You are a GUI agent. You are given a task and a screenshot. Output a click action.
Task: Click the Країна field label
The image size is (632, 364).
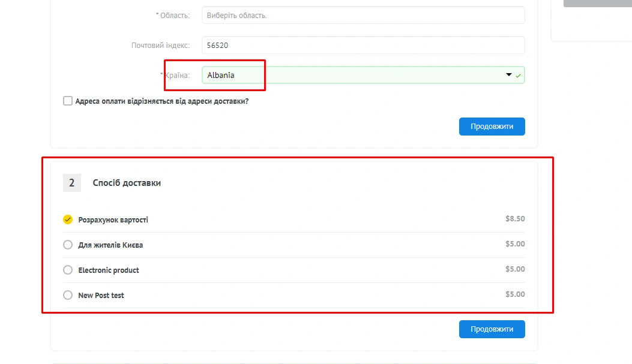177,76
